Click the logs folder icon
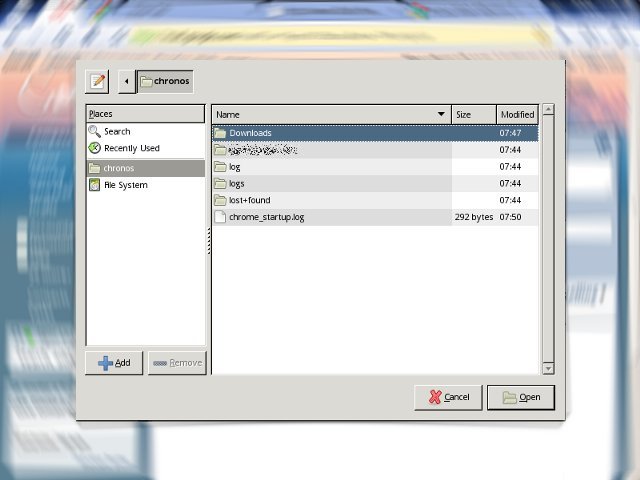The height and width of the screenshot is (480, 640). point(220,183)
